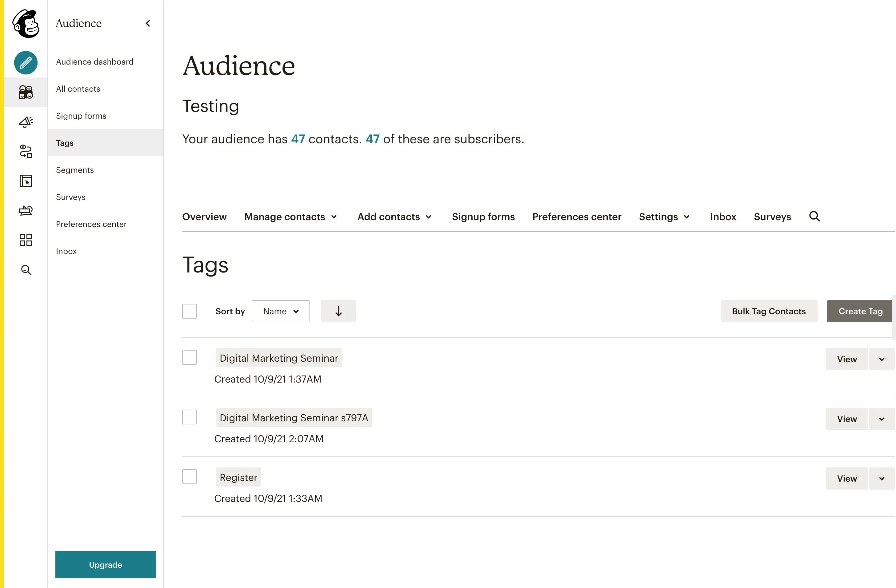
Task: Open the Integrations grid icon
Action: pos(26,240)
